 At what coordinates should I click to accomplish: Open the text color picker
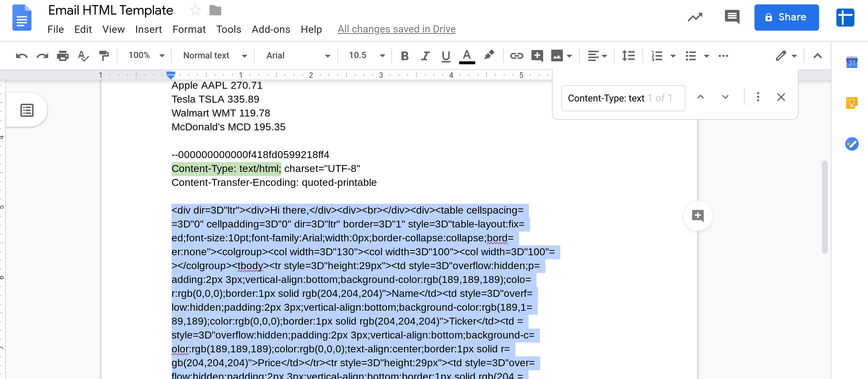click(x=467, y=57)
